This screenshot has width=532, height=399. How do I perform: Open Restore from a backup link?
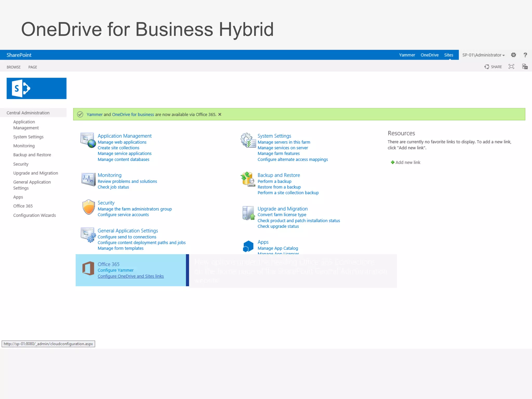pyautogui.click(x=279, y=187)
